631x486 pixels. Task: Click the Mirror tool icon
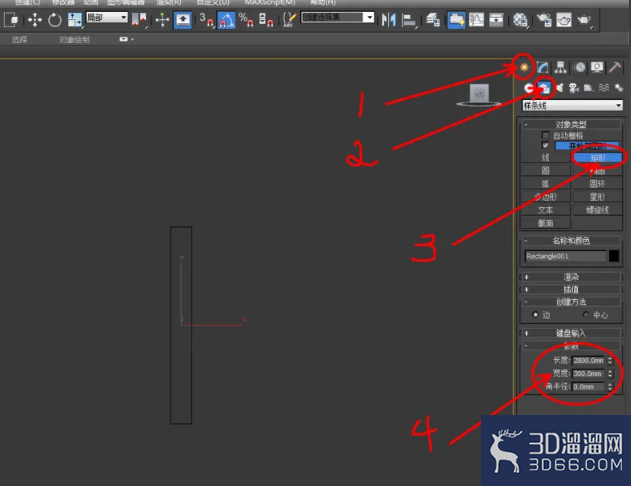pyautogui.click(x=388, y=20)
